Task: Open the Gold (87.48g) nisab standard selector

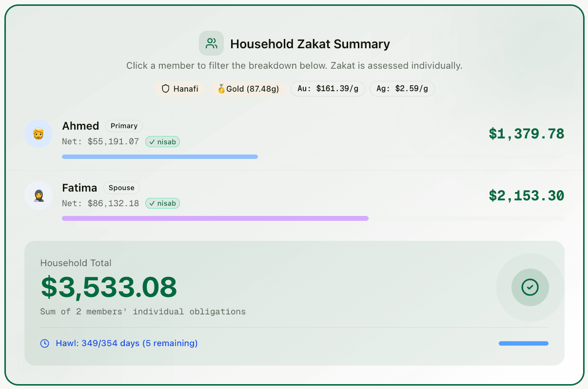Action: pyautogui.click(x=249, y=88)
